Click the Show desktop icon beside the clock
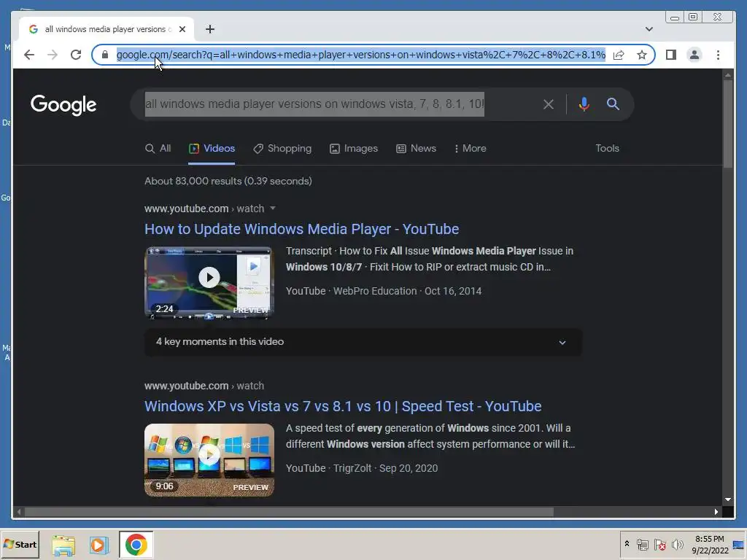Viewport: 747px width, 560px height. click(739, 545)
